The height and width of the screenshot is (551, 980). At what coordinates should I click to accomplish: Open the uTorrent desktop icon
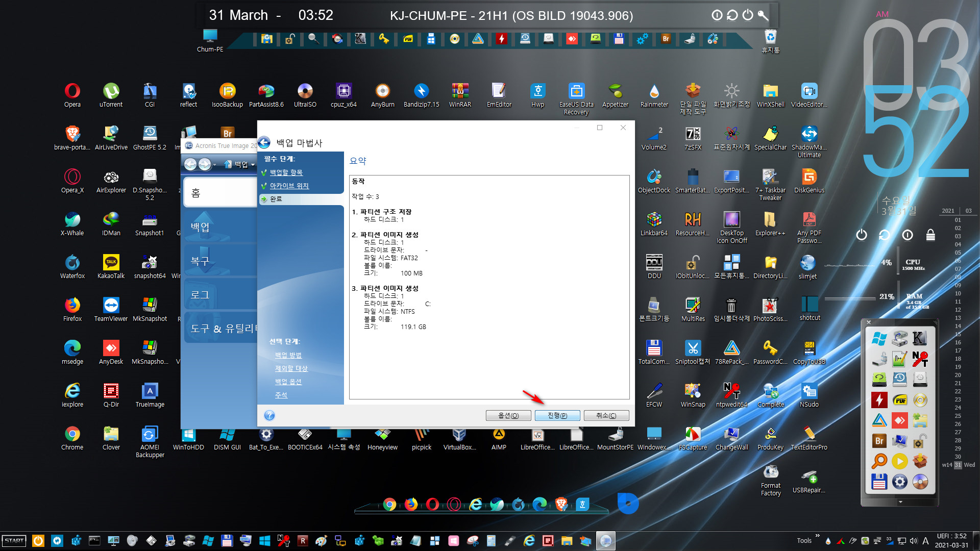(x=111, y=95)
